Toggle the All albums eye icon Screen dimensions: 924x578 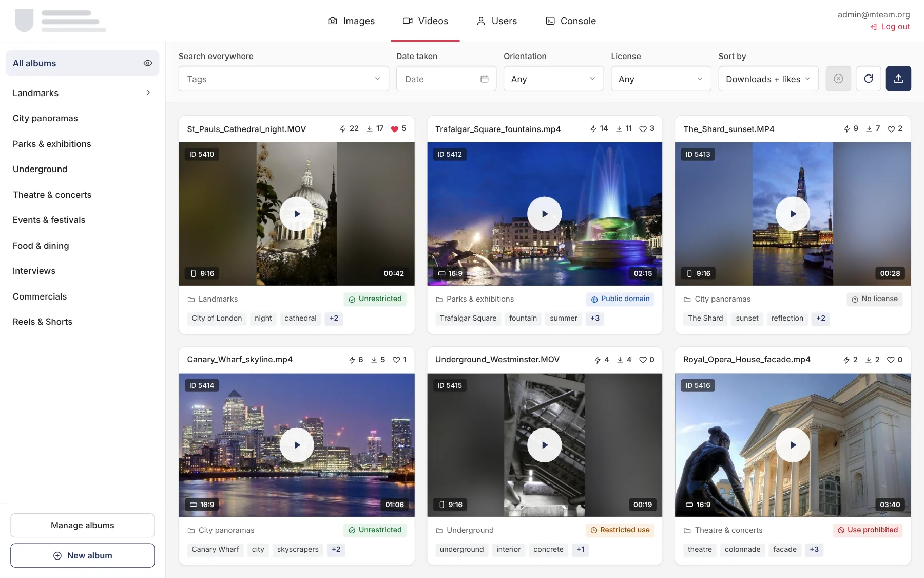click(148, 63)
